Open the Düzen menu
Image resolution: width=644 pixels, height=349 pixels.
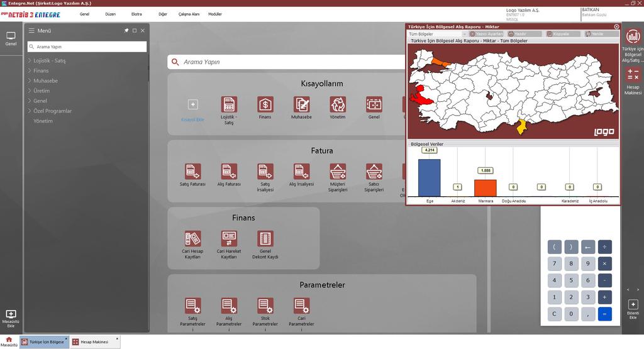pyautogui.click(x=111, y=14)
